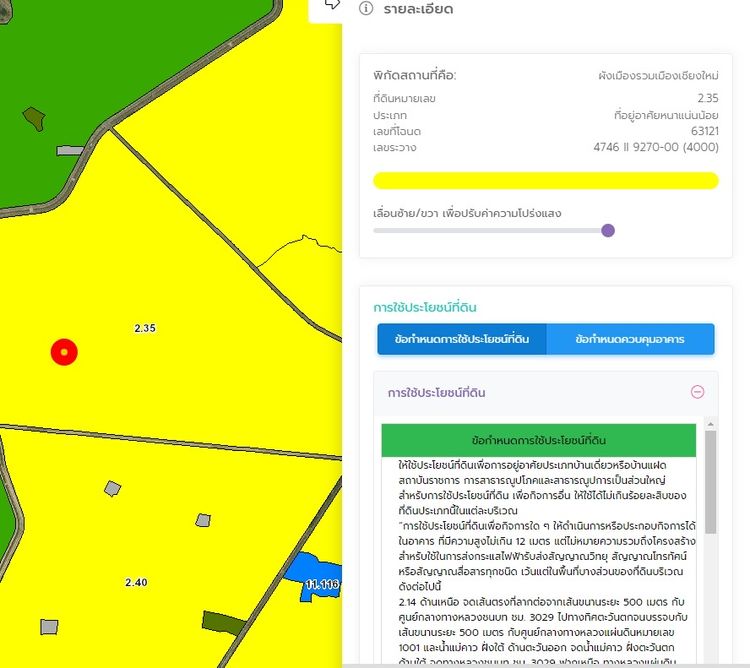Click the info icon beside รายละเอียด
The image size is (750, 668).
click(366, 8)
